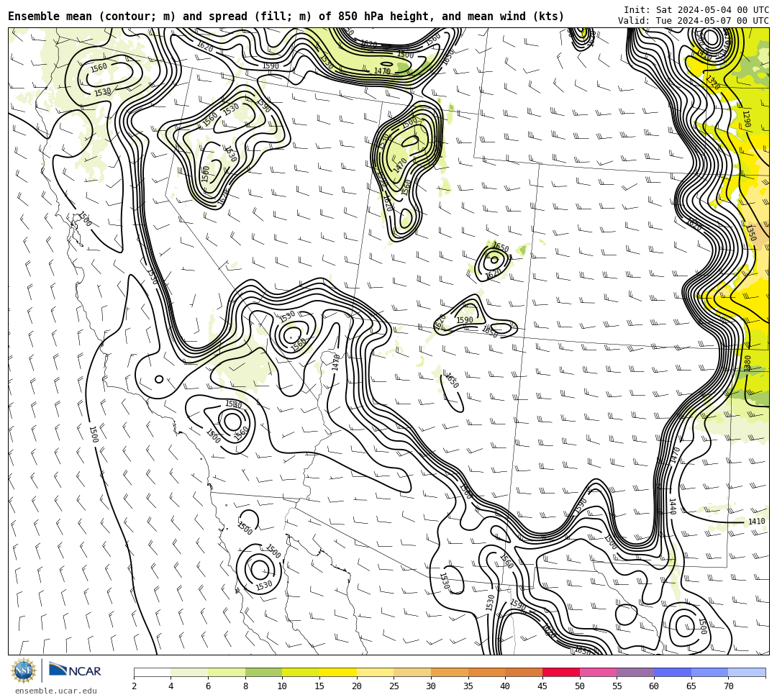Image resolution: width=777 pixels, height=700 pixels.
Task: Pick the 35–40 colorbar segment
Action: point(486,672)
